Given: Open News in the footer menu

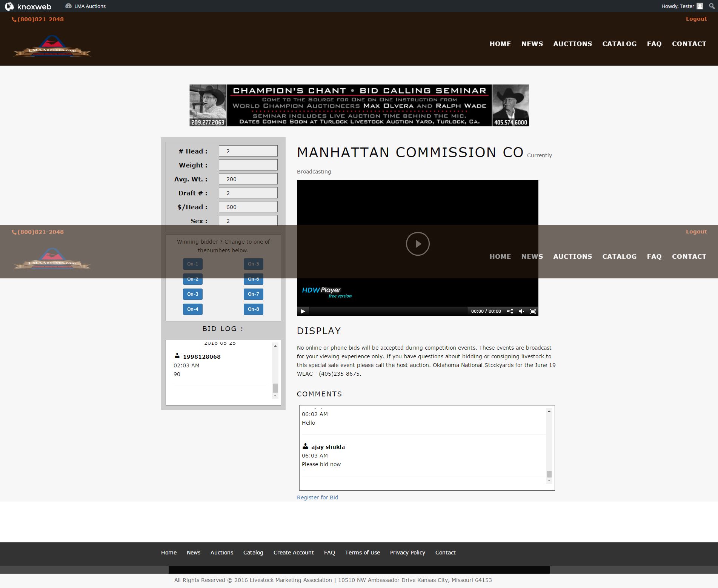Looking at the screenshot, I should 194,553.
